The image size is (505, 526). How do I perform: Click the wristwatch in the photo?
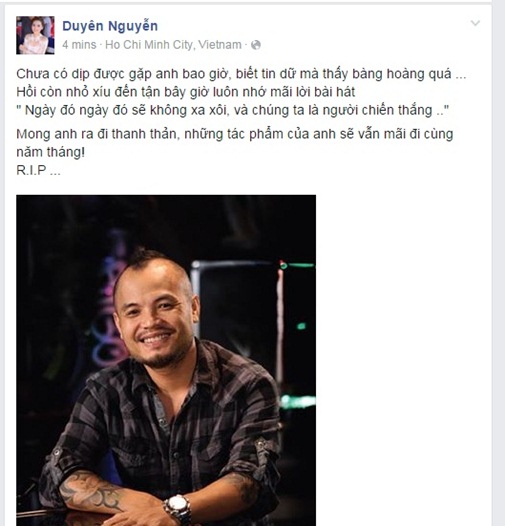pyautogui.click(x=178, y=507)
